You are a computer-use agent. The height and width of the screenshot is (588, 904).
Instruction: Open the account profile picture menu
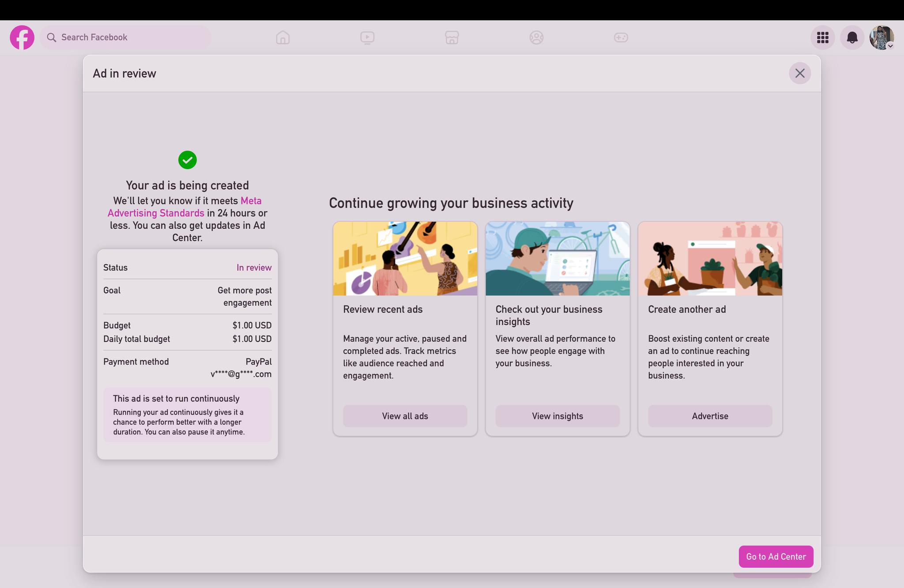tap(882, 38)
